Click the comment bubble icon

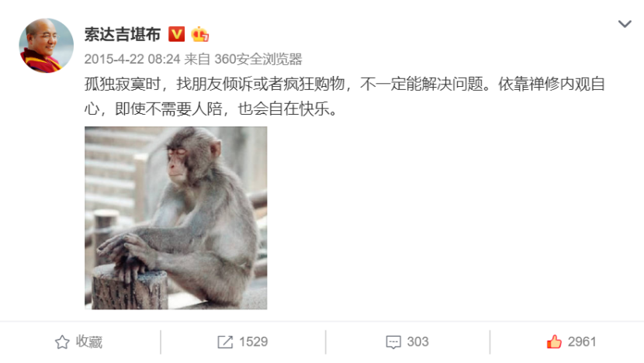click(x=393, y=342)
